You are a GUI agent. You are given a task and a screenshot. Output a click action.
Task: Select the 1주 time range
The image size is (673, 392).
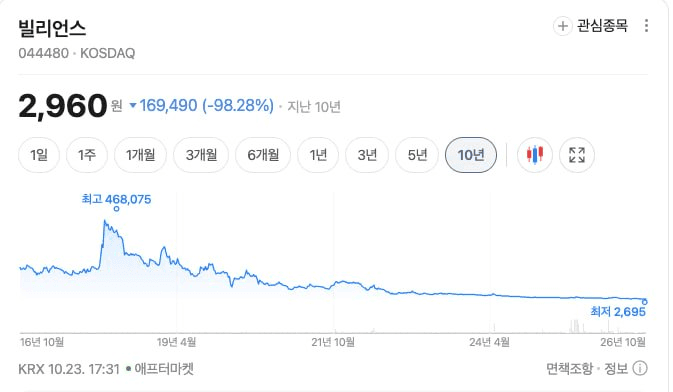click(x=87, y=155)
